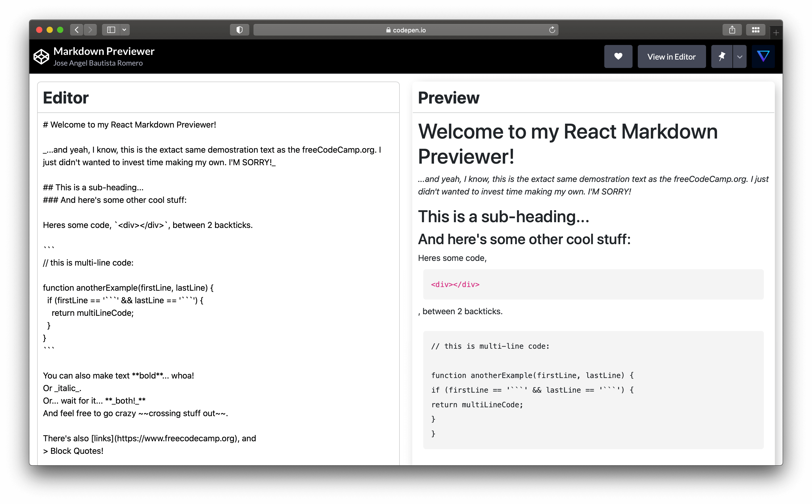Screen dimensions: 812x504
Task: Click the '> Block Quotes!' editor line
Action: pos(73,451)
